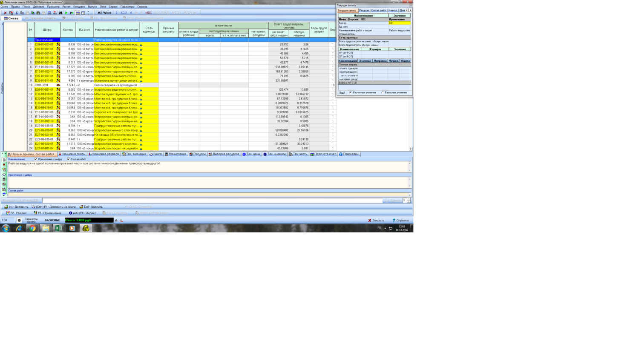This screenshot has width=639, height=364.
Task: Open Internet Explorer from the taskbar
Action: (x=19, y=228)
